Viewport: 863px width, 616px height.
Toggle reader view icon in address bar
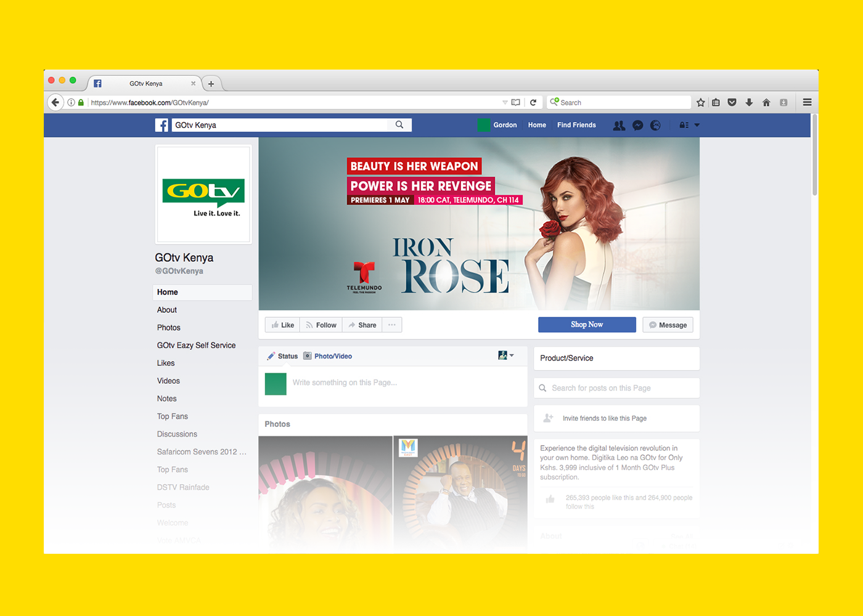(516, 102)
